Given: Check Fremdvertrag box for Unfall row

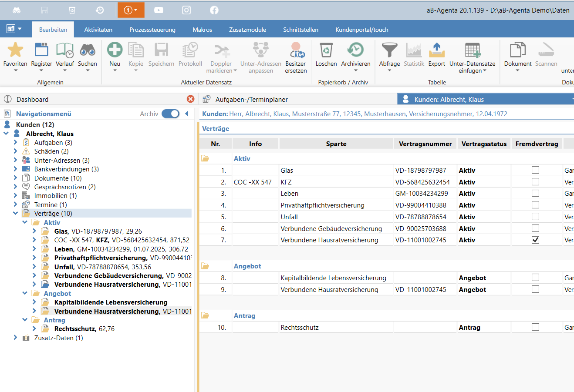Looking at the screenshot, I should coord(535,217).
